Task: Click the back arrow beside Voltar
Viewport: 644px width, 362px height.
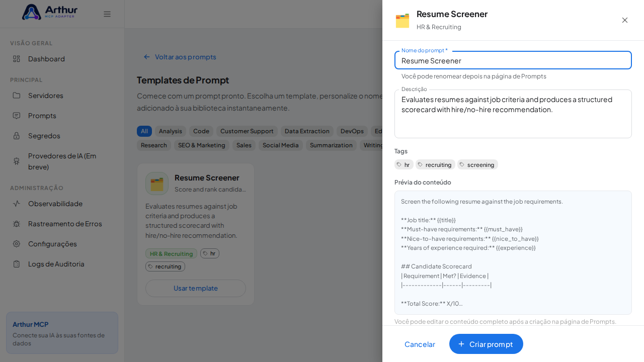Action: pos(147,57)
